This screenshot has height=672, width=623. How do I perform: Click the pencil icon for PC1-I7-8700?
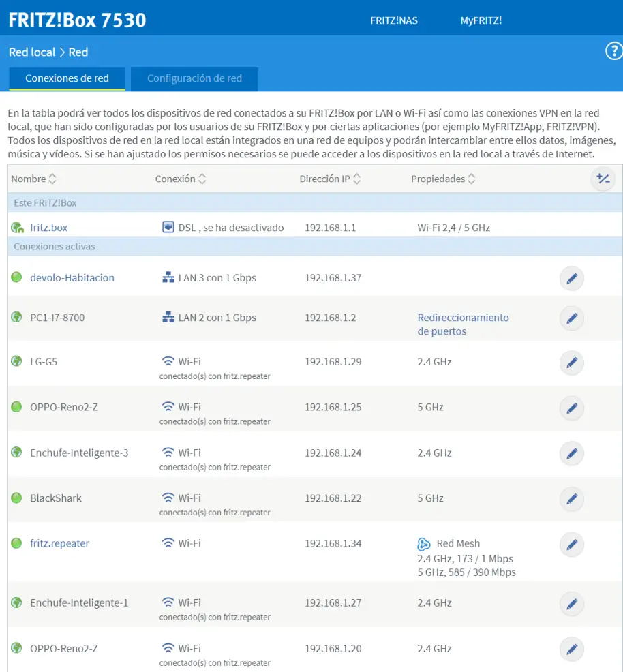[x=572, y=318]
